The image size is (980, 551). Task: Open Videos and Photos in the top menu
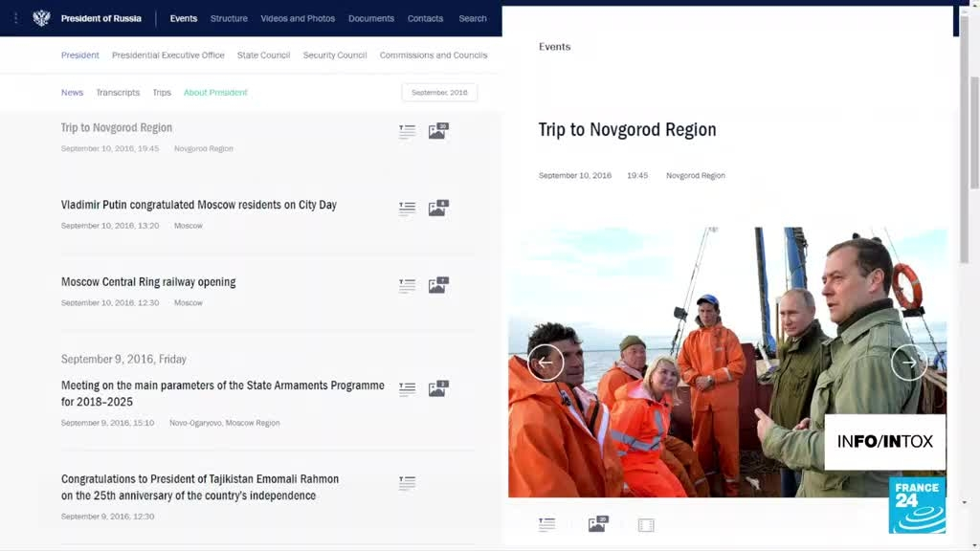tap(299, 18)
